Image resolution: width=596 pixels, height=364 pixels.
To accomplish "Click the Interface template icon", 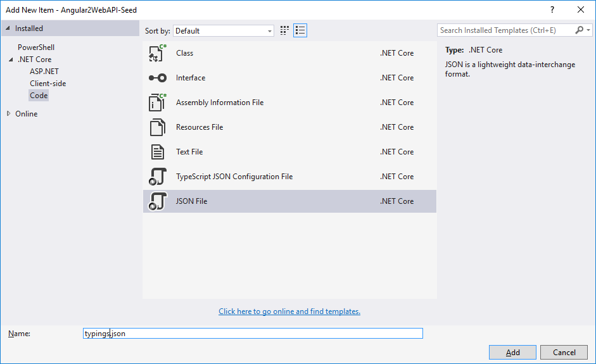I will click(157, 78).
